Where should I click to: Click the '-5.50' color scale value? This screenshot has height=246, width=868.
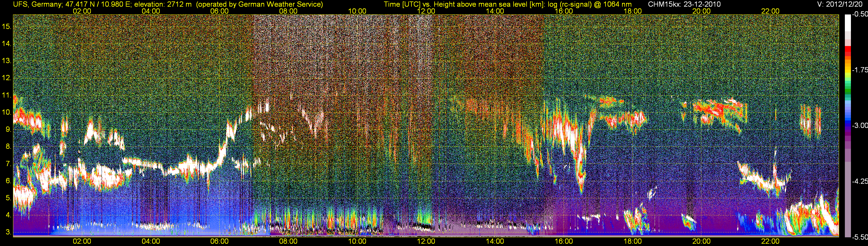tap(860, 237)
